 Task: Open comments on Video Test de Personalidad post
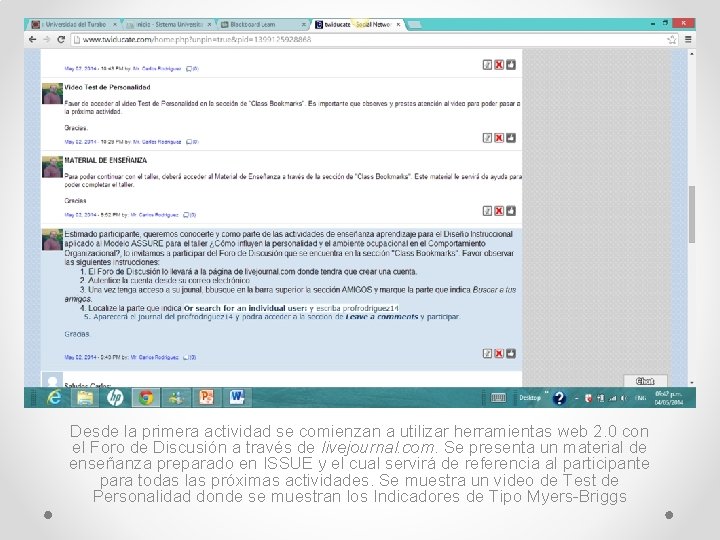tap(192, 142)
